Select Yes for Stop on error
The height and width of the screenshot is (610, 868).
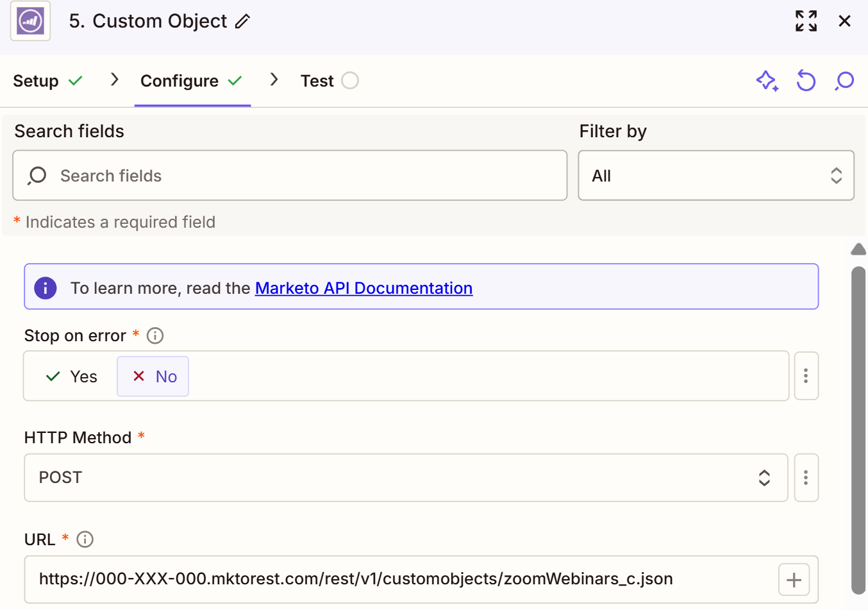tap(72, 377)
